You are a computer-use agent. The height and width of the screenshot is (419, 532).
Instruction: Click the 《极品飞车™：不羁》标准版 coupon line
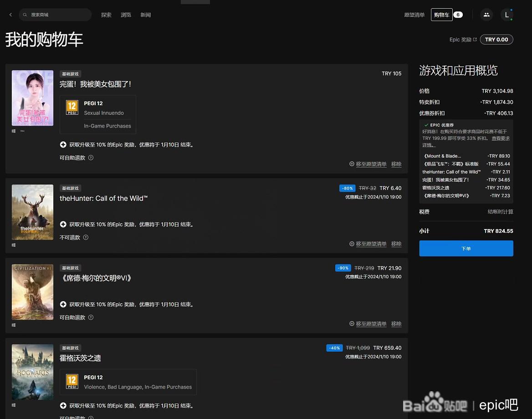[x=466, y=164]
